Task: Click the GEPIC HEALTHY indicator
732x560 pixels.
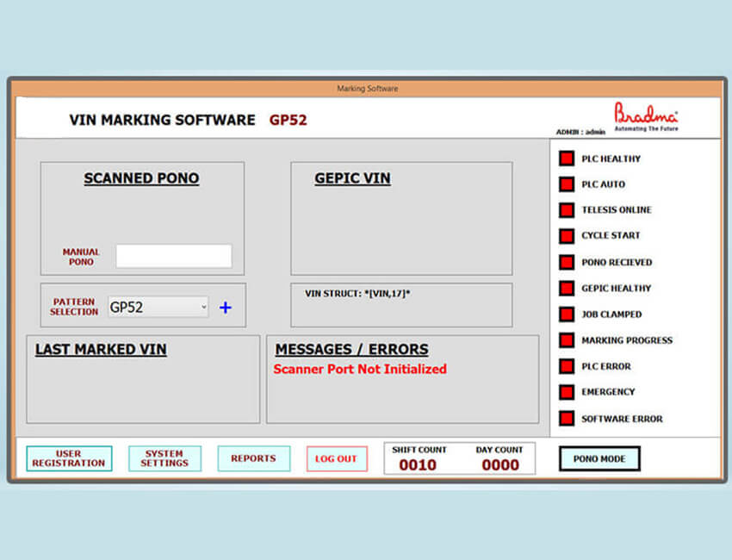Action: click(566, 289)
